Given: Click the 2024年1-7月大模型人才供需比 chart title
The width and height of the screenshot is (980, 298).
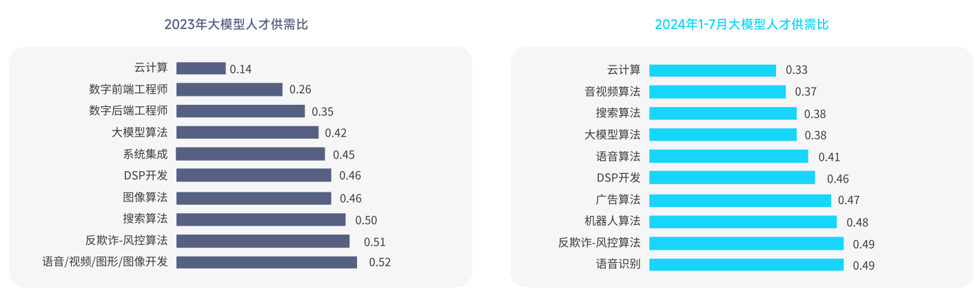Looking at the screenshot, I should click(x=742, y=25).
